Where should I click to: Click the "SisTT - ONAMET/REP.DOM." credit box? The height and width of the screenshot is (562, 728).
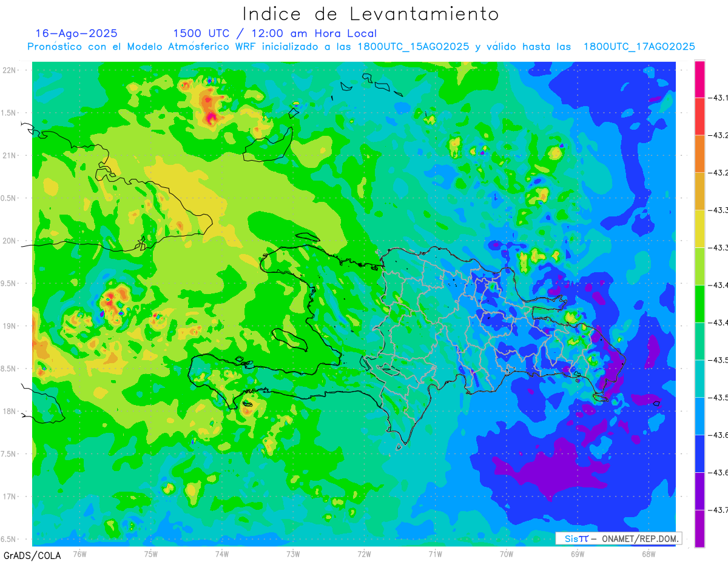618,538
